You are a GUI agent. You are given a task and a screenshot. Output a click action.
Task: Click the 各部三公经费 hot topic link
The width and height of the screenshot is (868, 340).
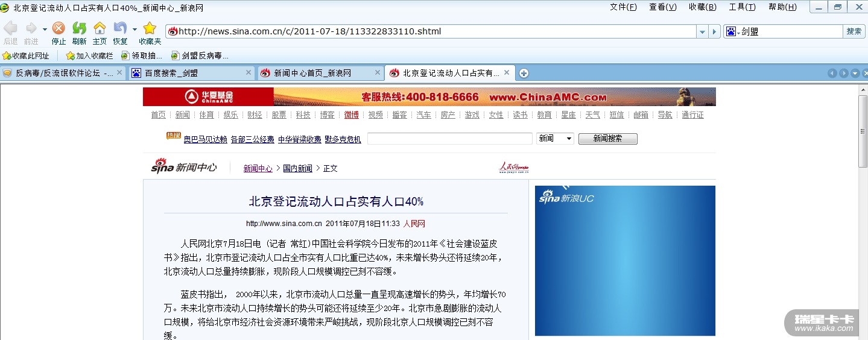pyautogui.click(x=252, y=139)
